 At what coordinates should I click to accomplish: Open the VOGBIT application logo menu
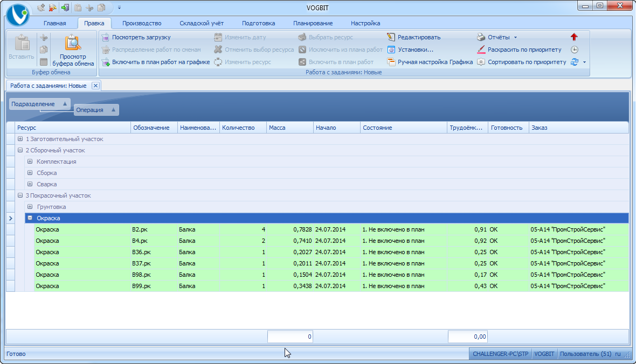[x=18, y=15]
